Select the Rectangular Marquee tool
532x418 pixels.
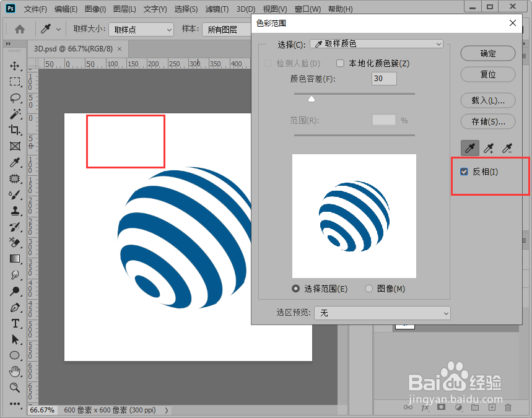point(14,82)
